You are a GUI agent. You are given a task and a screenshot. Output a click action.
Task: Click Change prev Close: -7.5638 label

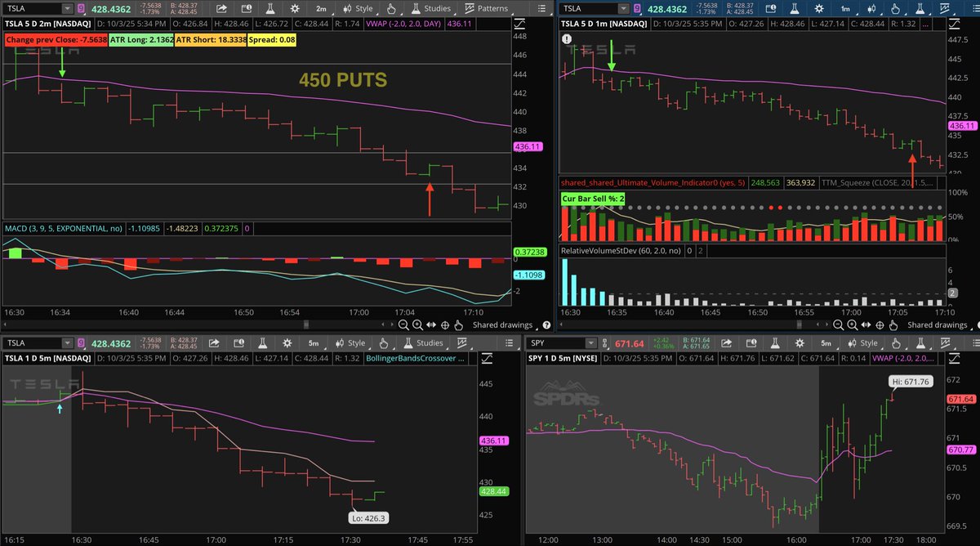[57, 39]
